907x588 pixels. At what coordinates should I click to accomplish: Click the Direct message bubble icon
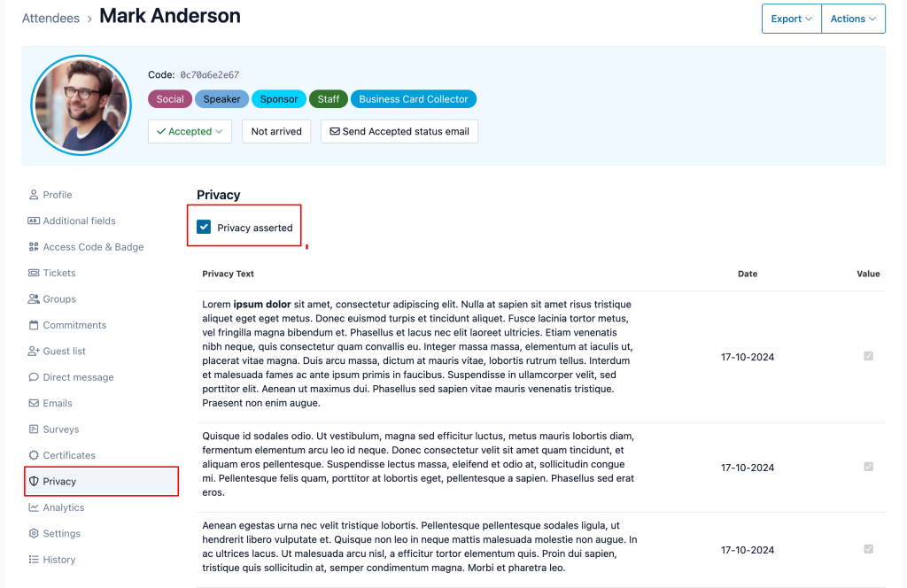click(34, 377)
